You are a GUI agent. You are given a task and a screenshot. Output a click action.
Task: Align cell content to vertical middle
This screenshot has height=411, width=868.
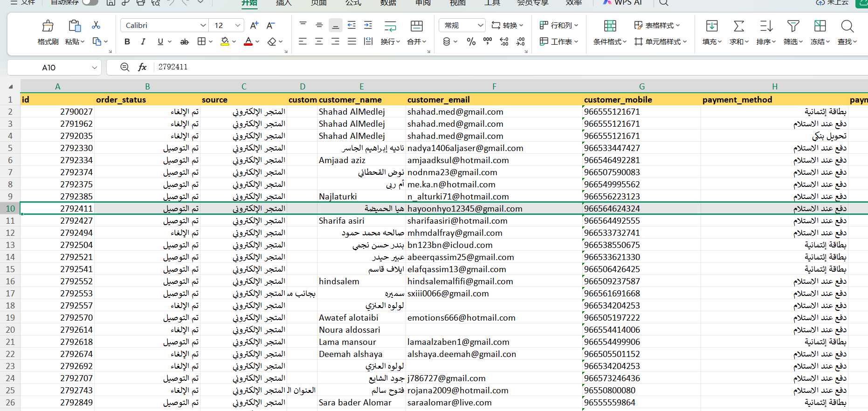(319, 25)
